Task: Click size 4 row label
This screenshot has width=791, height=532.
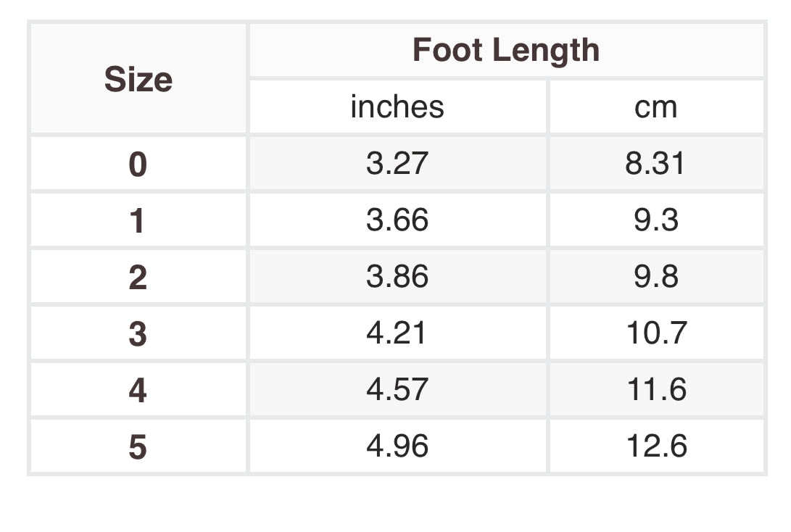Action: point(138,390)
